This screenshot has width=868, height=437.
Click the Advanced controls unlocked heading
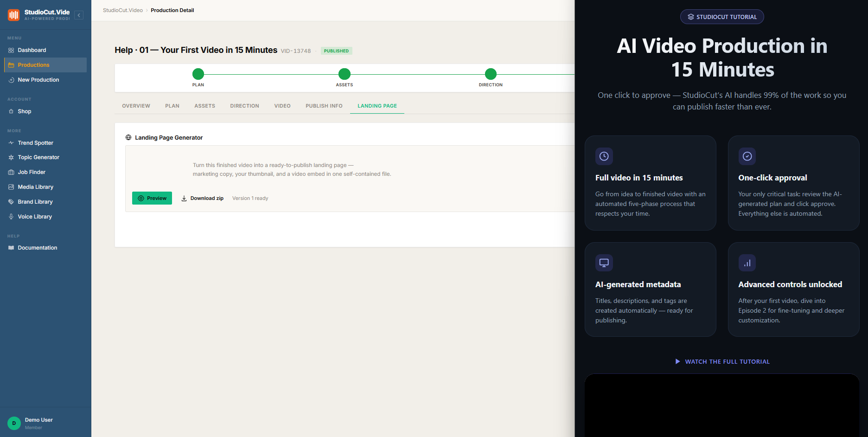tap(790, 284)
